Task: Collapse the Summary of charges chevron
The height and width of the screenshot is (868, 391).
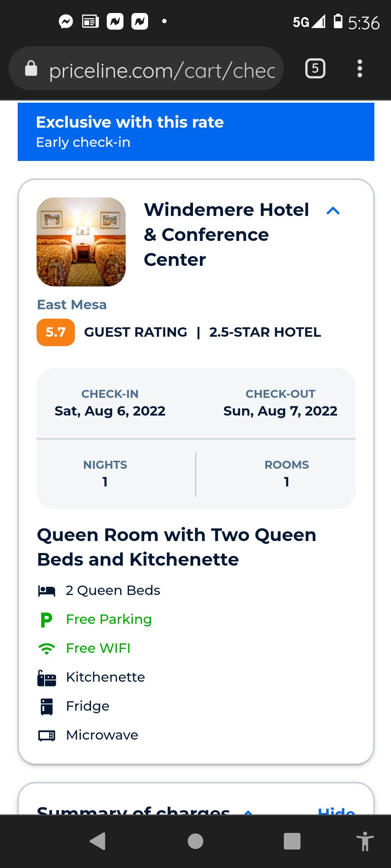Action: (x=248, y=811)
